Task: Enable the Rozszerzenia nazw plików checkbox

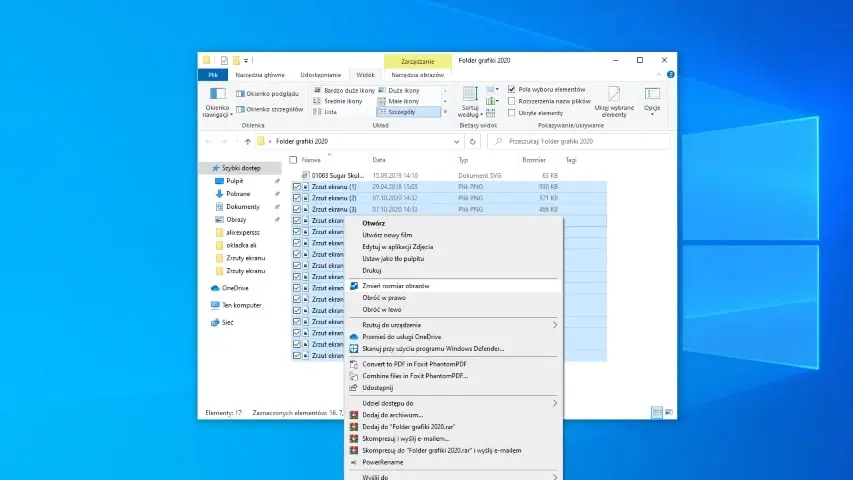Action: tap(512, 101)
